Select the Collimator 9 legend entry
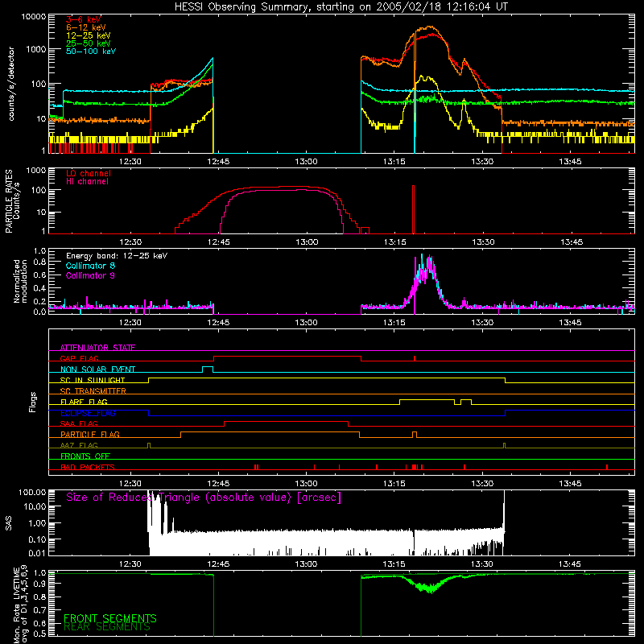 [90, 275]
